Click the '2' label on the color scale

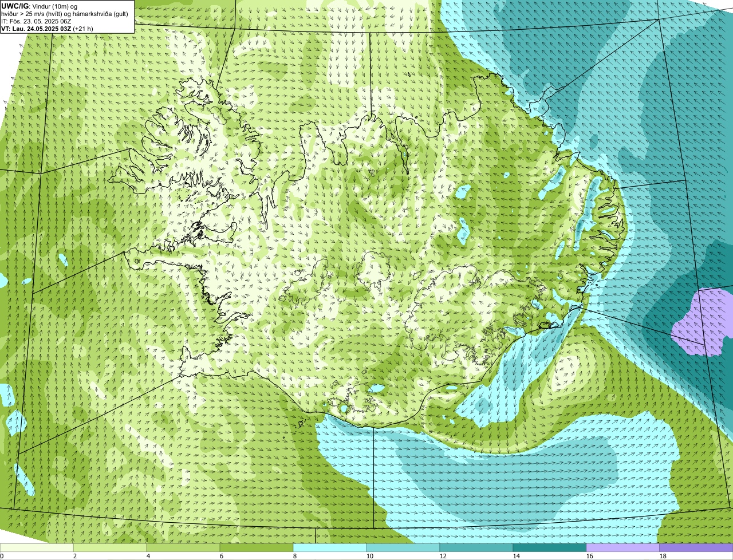[74, 556]
